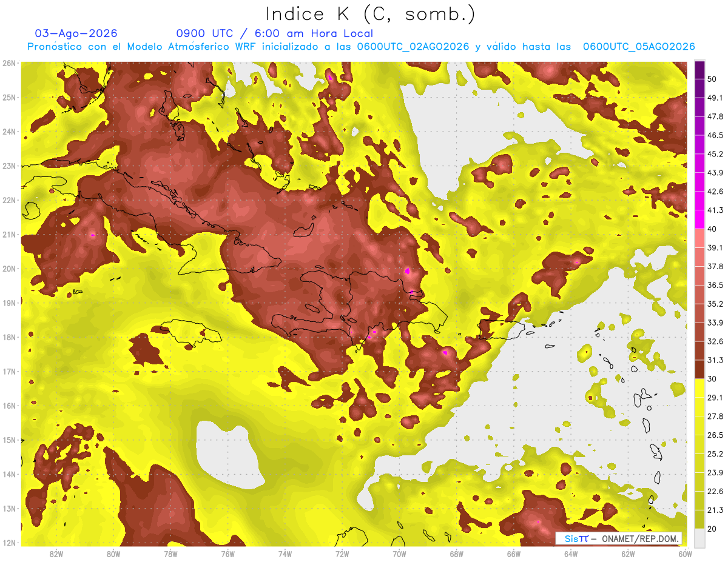This screenshot has height=562, width=728.
Task: Click the '62W' longitude label
Action: pos(628,554)
